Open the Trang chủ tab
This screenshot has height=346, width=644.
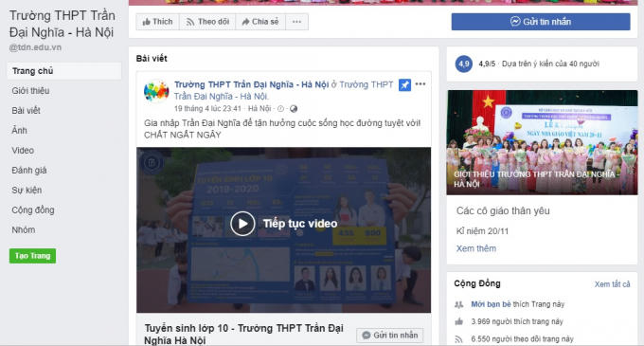point(64,71)
